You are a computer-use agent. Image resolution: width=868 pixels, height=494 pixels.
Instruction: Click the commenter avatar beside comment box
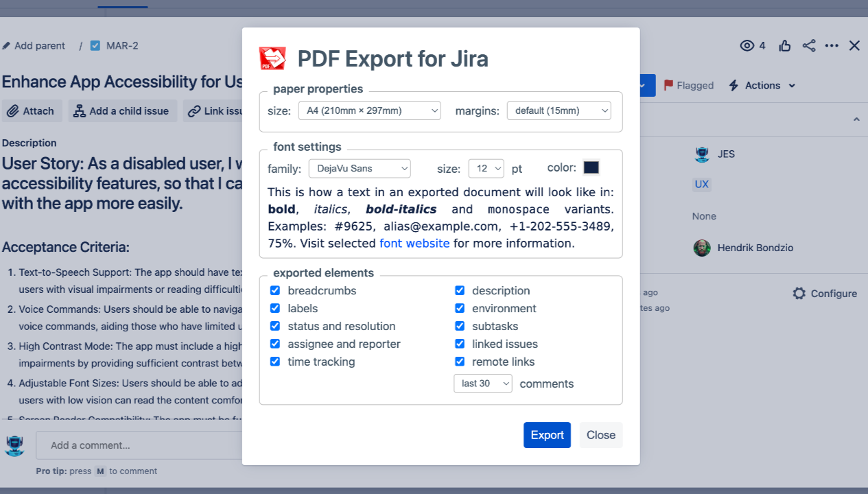(x=14, y=445)
